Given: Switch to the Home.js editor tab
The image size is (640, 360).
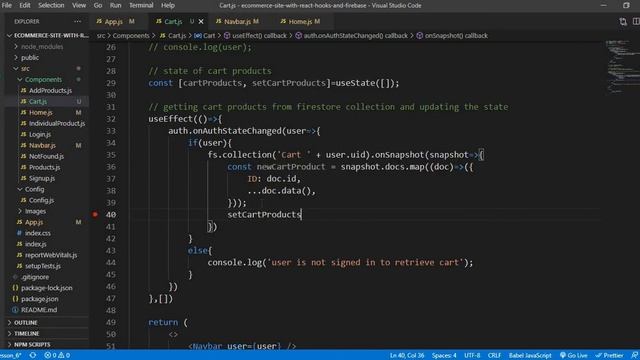Looking at the screenshot, I should [x=301, y=21].
